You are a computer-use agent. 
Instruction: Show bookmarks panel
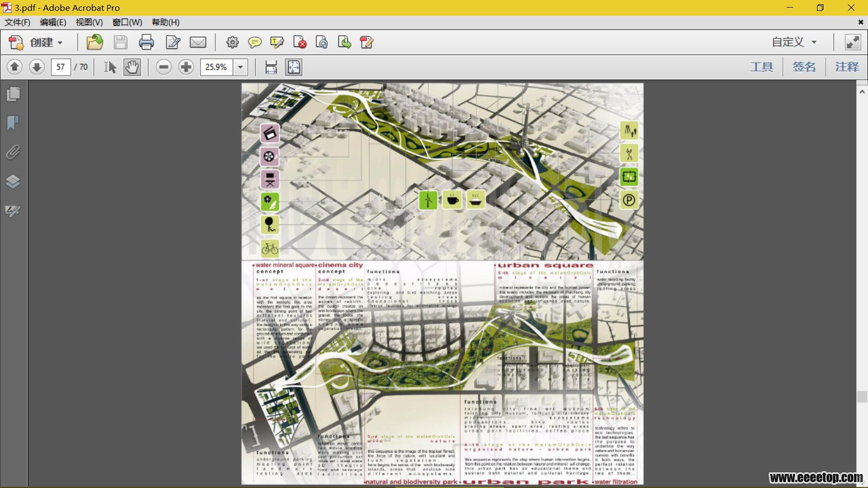13,123
